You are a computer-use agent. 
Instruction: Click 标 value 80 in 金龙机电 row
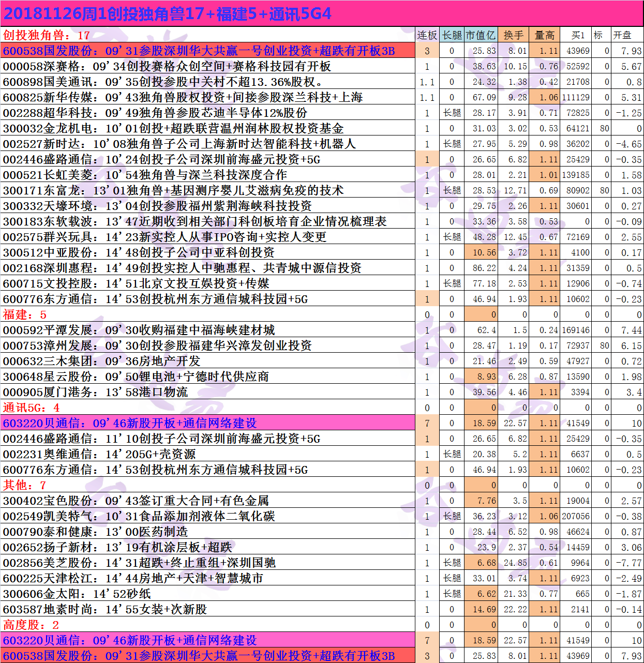pos(601,128)
